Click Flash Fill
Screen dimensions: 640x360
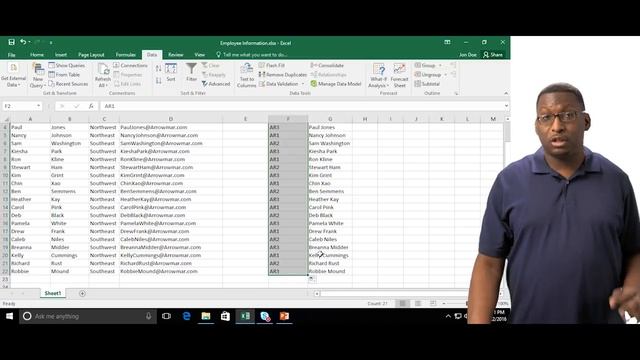point(271,65)
